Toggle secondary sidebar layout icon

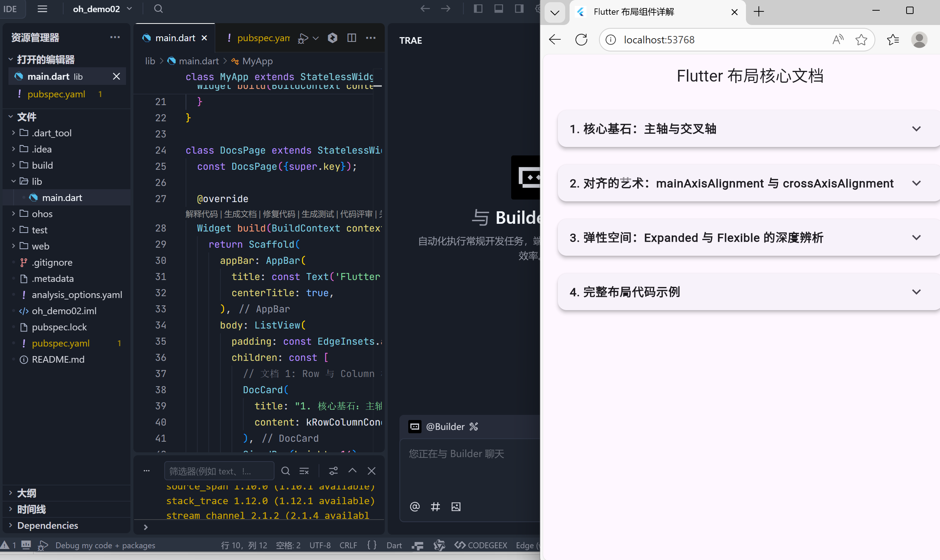pos(519,9)
